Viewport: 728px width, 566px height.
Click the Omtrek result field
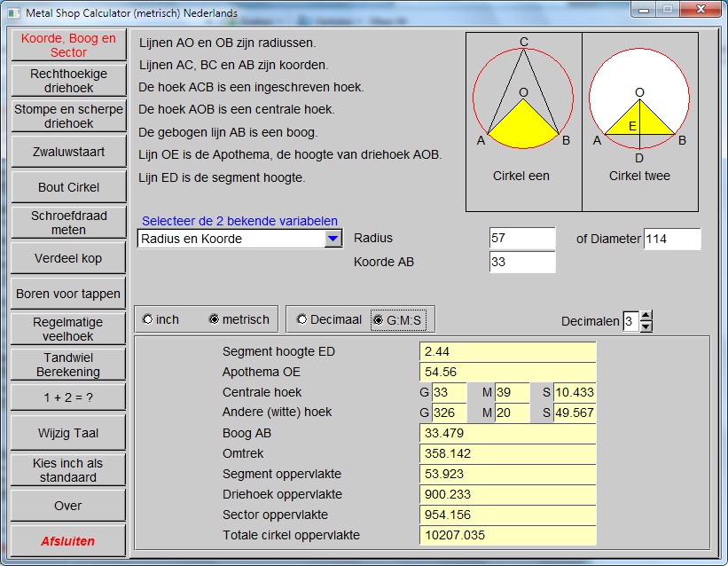[507, 453]
